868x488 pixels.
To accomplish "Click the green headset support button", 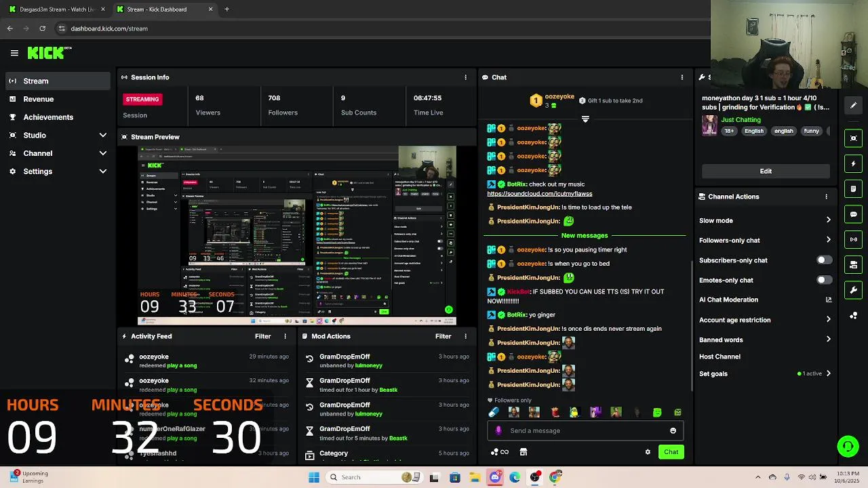I will pos(848,446).
